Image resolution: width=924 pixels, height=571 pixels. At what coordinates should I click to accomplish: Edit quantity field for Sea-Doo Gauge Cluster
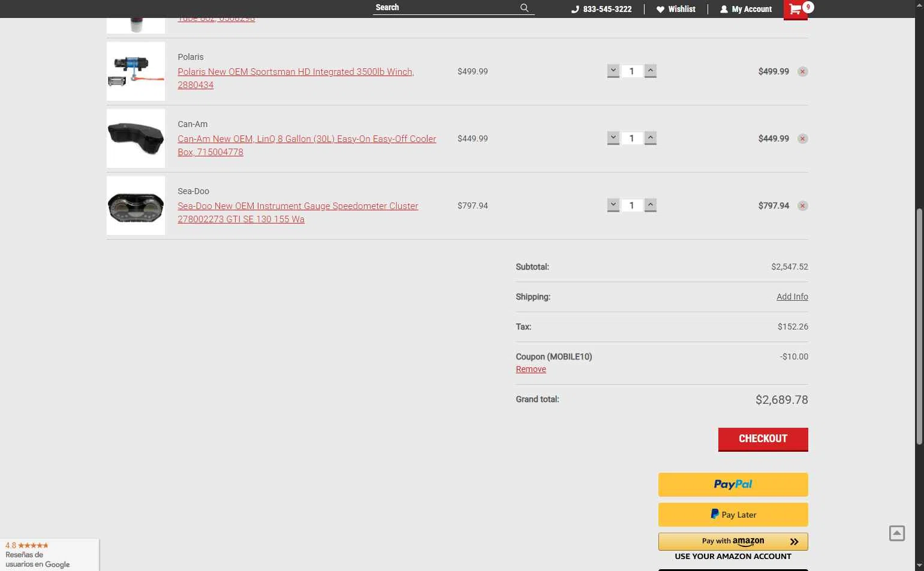click(x=631, y=206)
